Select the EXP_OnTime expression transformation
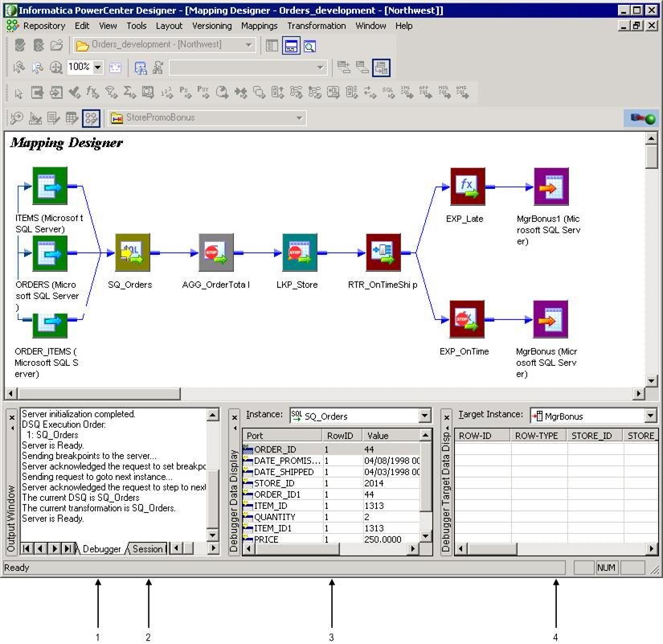Viewport: 663px width, 644px height. 467,319
